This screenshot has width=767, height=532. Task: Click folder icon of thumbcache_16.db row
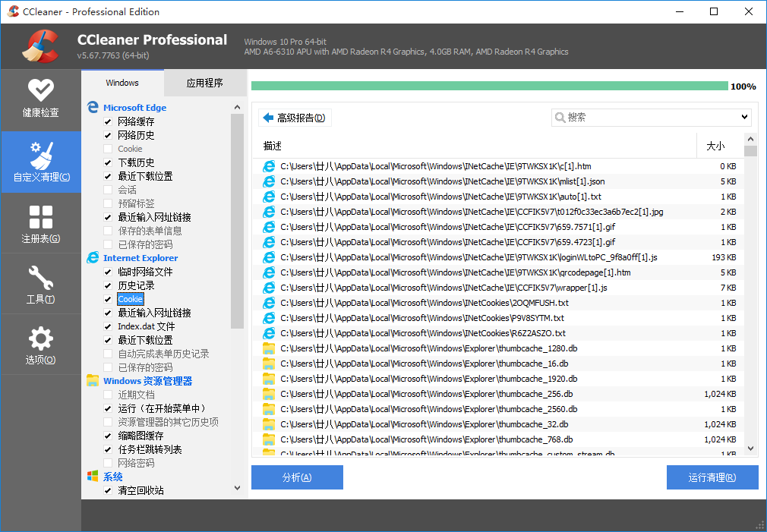click(269, 364)
